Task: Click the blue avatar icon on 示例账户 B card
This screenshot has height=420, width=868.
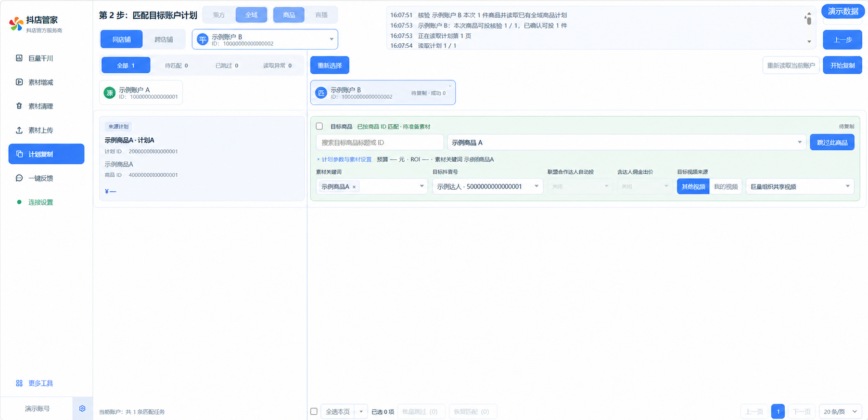Action: coord(321,93)
